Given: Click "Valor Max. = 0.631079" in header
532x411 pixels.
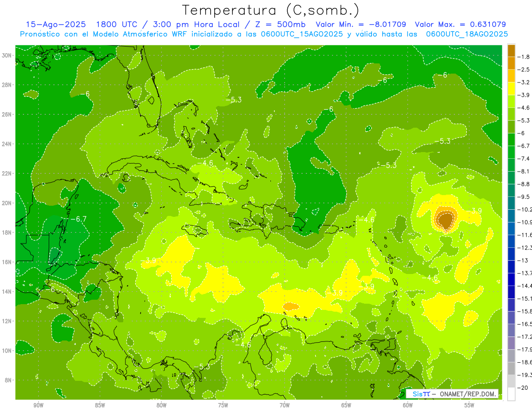Looking at the screenshot, I should click(460, 24).
